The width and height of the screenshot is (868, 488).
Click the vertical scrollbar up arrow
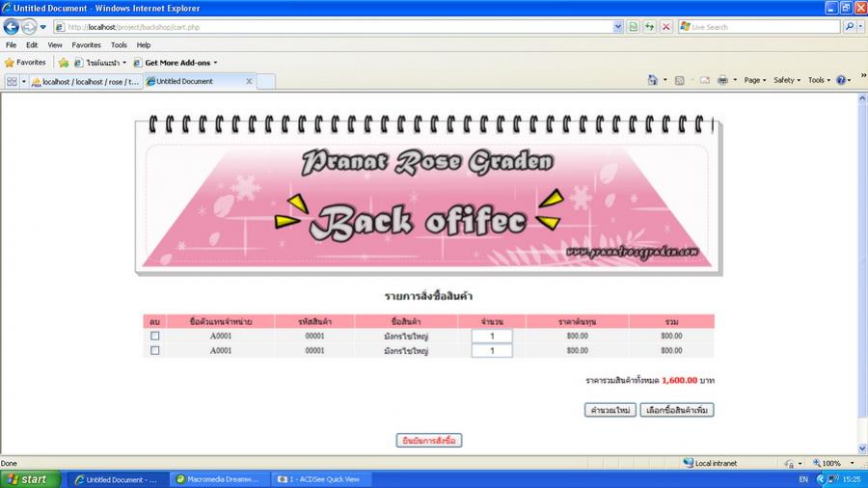(862, 98)
